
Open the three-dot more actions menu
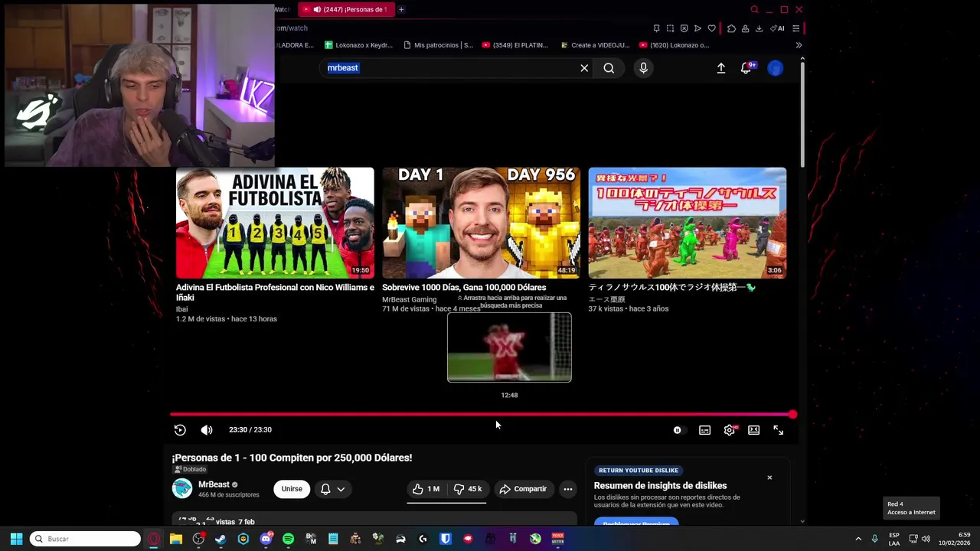568,489
